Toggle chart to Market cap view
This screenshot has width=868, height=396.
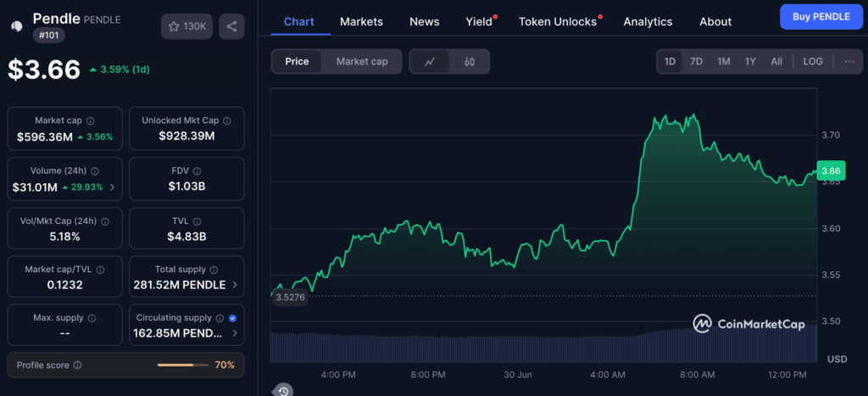362,61
